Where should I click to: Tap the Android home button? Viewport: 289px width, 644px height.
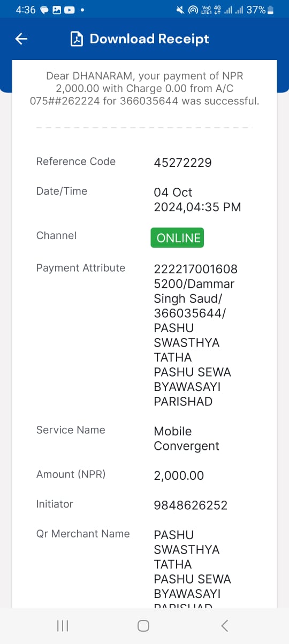tap(143, 625)
